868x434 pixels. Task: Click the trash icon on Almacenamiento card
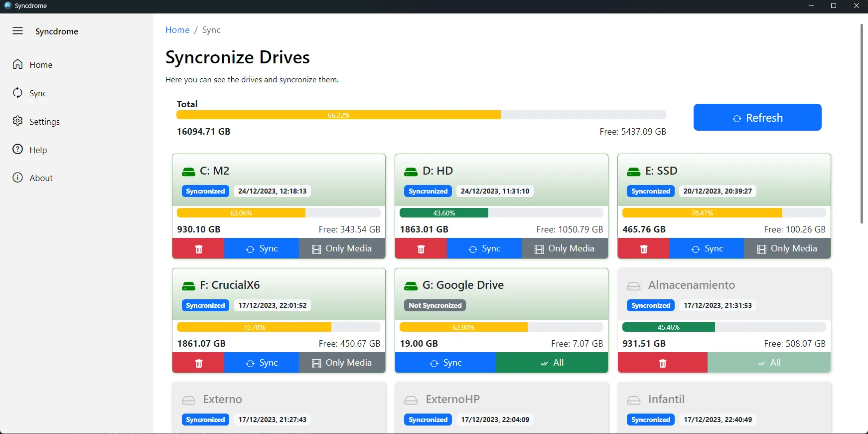point(663,363)
